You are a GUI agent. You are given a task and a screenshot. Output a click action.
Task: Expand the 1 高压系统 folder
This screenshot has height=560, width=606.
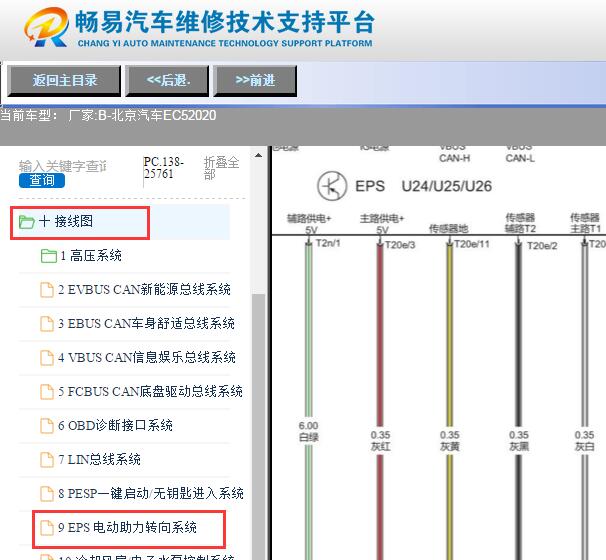(x=91, y=255)
